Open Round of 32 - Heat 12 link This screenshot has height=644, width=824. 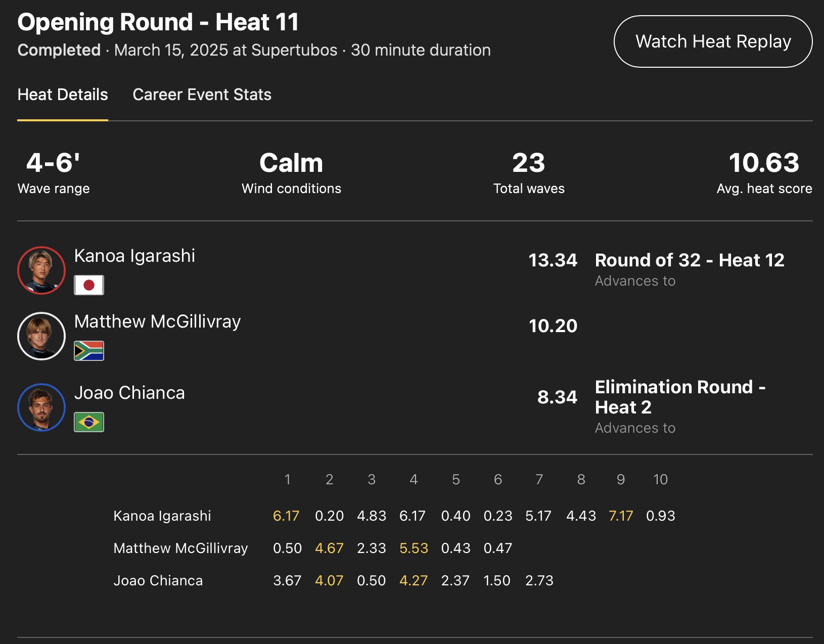[x=689, y=260]
